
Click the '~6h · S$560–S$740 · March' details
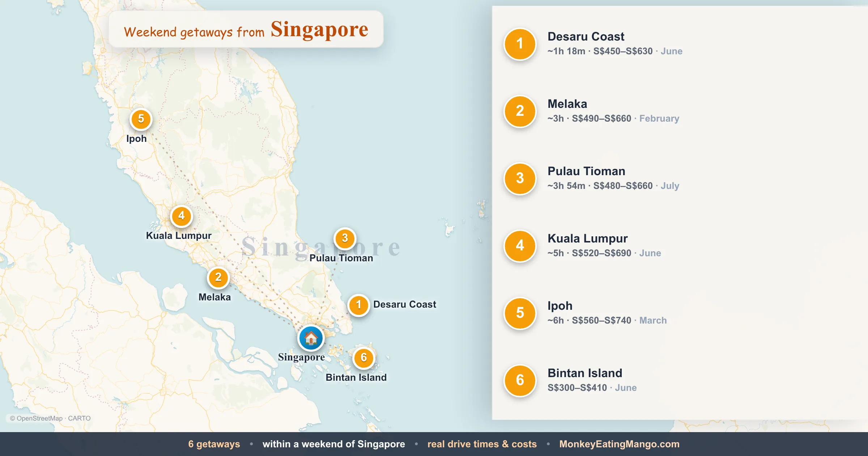(607, 321)
